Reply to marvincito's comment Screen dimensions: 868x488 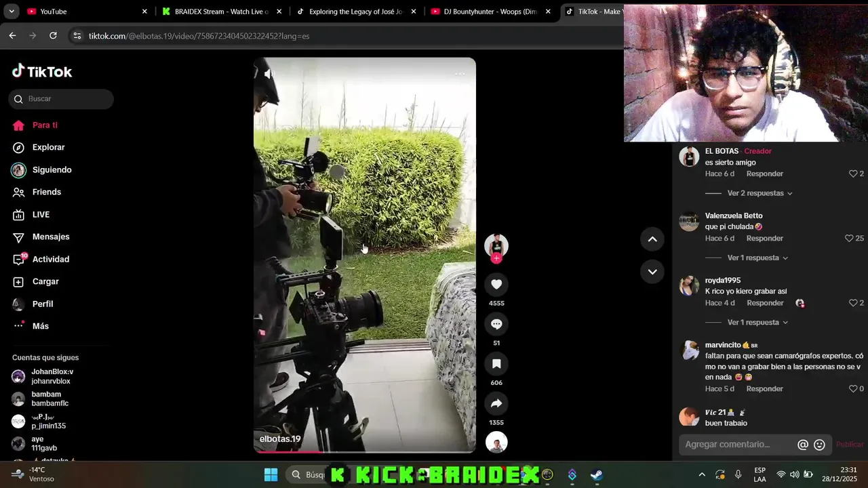point(765,388)
